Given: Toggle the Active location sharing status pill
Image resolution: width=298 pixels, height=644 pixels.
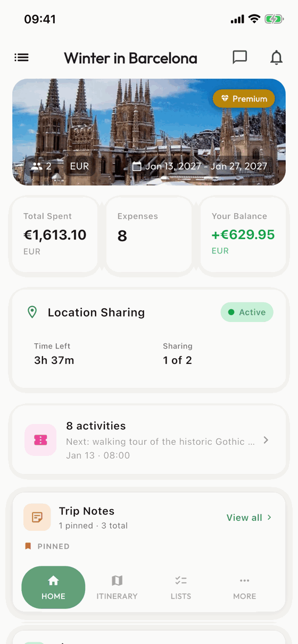Looking at the screenshot, I should (x=247, y=312).
